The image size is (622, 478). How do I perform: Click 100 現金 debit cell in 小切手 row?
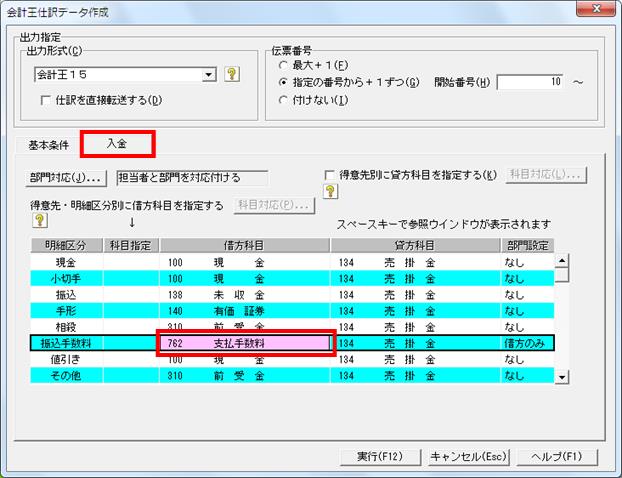pos(245,279)
